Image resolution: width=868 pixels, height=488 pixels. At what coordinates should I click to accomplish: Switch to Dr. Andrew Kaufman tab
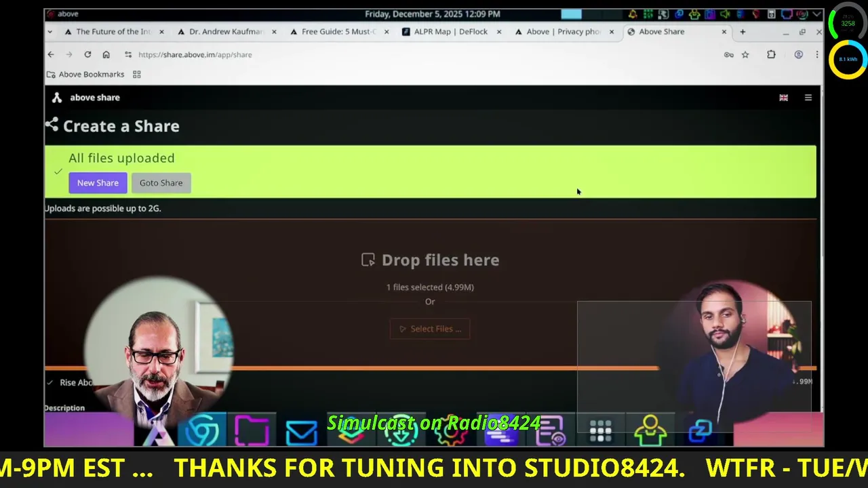tap(226, 32)
